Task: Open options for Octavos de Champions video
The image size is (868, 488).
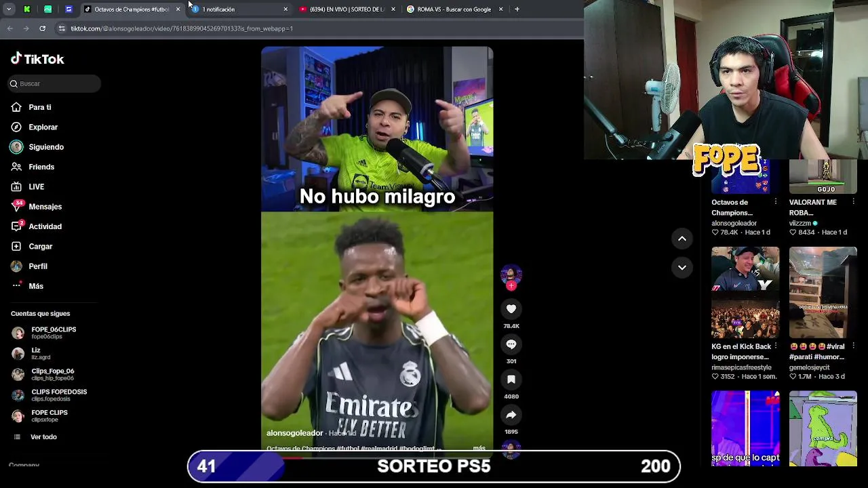Action: click(776, 202)
